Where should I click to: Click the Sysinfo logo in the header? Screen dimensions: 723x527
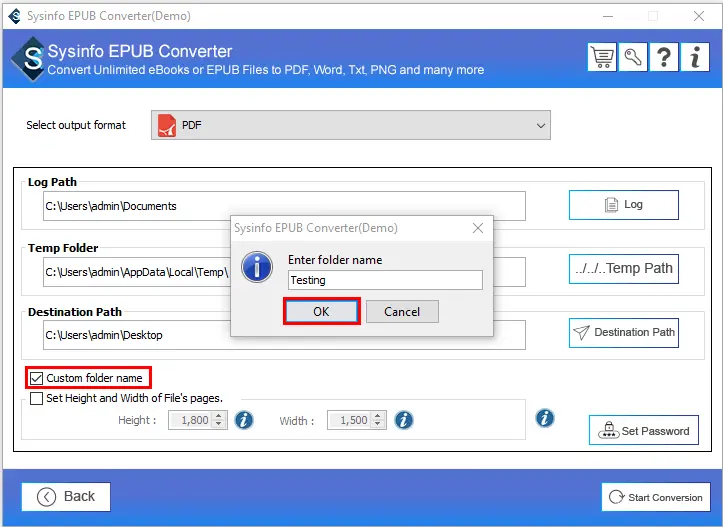point(30,59)
